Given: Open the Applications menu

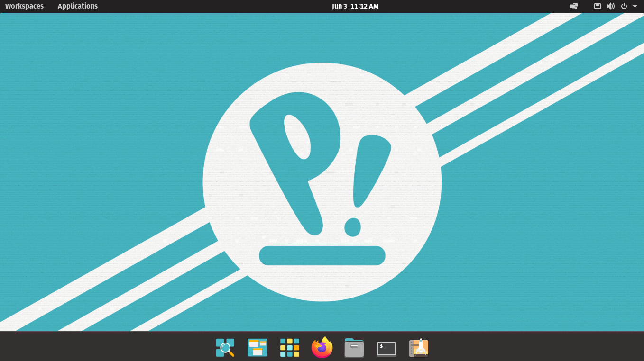Looking at the screenshot, I should click(x=77, y=6).
